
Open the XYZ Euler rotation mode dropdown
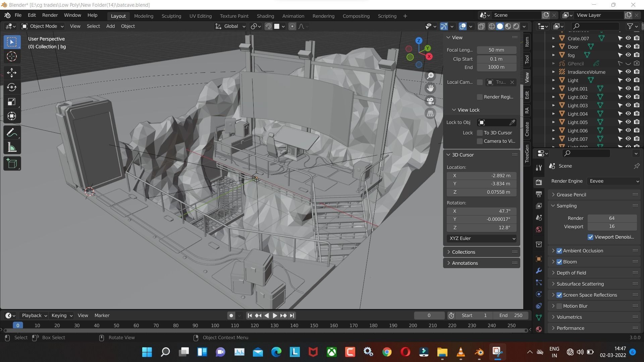pos(482,239)
